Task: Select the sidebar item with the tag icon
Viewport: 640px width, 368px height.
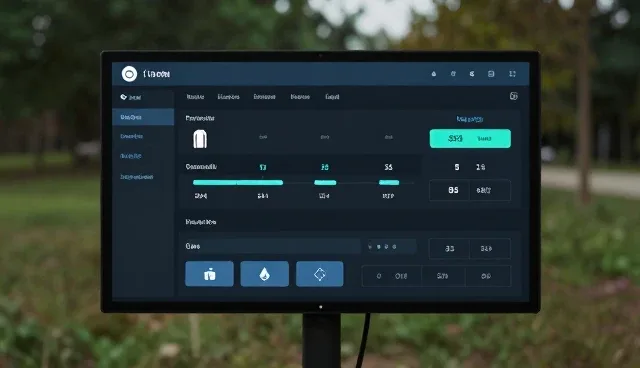Action: (131, 97)
